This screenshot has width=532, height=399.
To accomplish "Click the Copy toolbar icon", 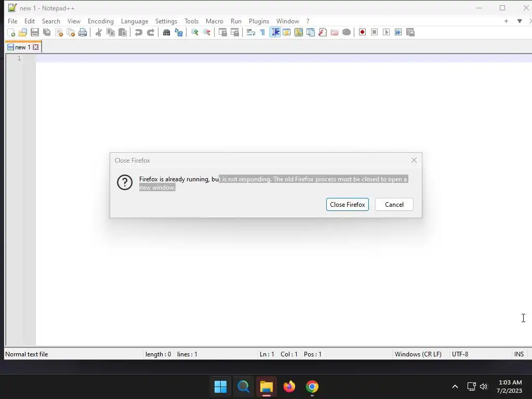I will tap(111, 32).
